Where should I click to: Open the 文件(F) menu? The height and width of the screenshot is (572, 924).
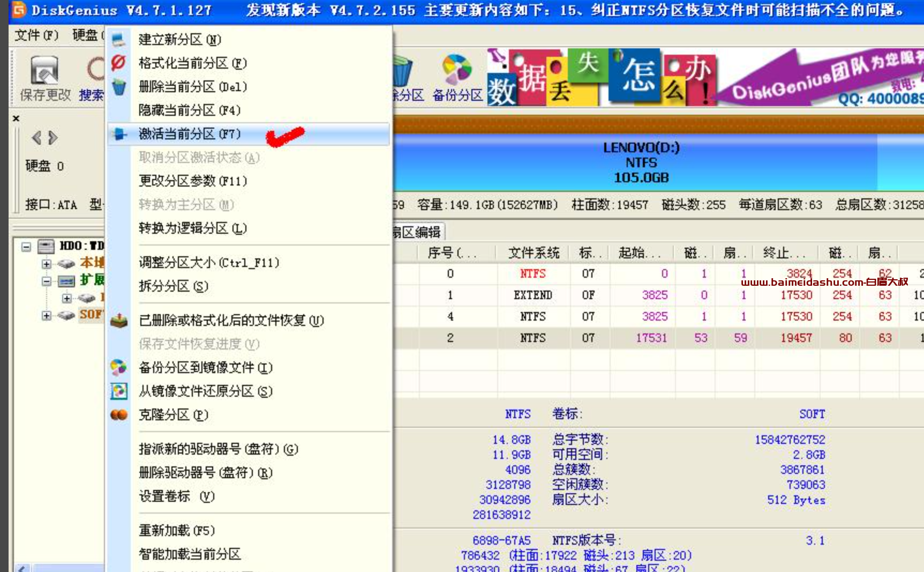pyautogui.click(x=36, y=35)
